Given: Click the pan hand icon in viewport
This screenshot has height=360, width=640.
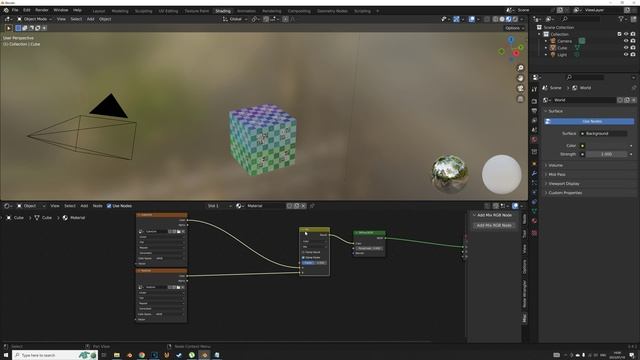Looking at the screenshot, I should [520, 78].
